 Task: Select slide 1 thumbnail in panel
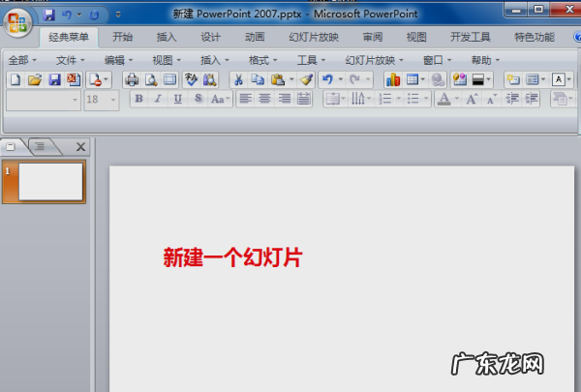coord(50,181)
